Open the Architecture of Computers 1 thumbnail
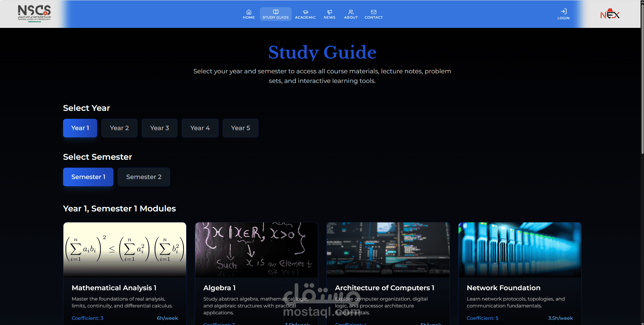The image size is (644, 325). 388,250
